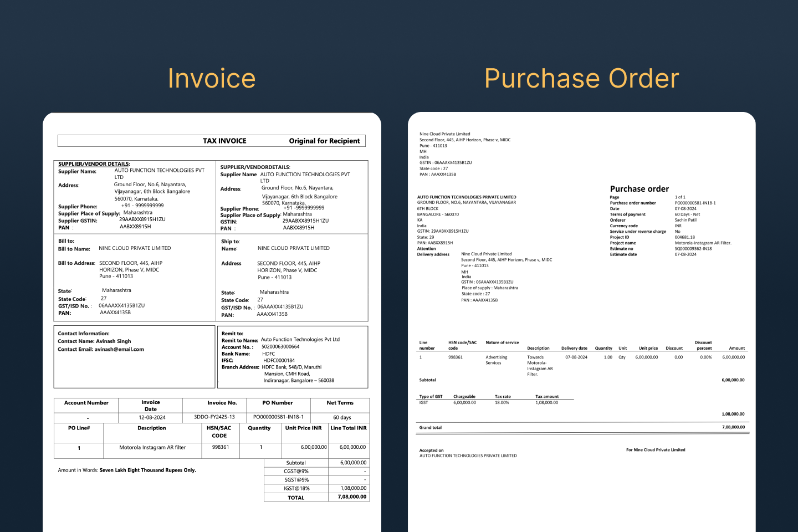The height and width of the screenshot is (532, 798).
Task: Select the "IGST@18%" row label
Action: pos(296,488)
